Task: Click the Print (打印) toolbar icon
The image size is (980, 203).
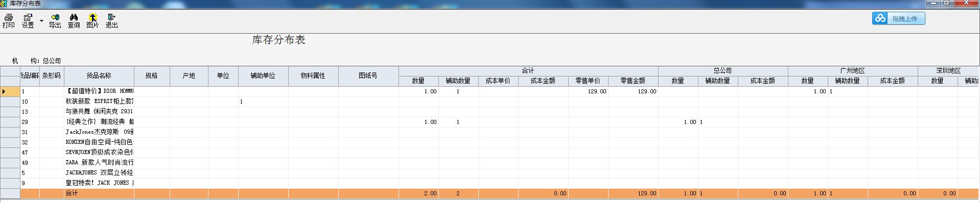Action: coord(9,21)
